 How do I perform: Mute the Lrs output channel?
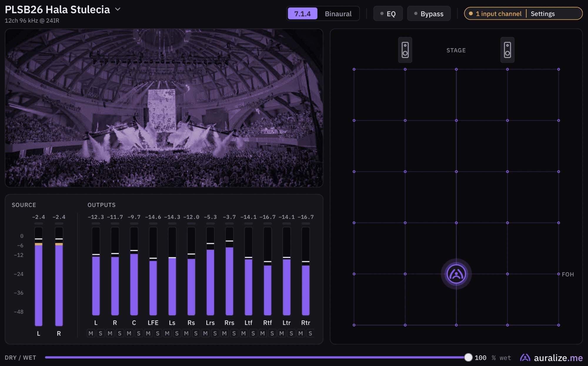pos(206,333)
